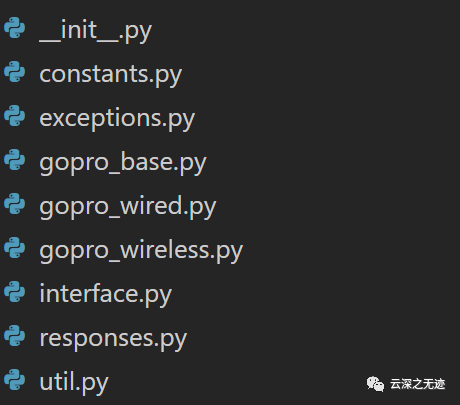Screen dimensions: 460x405
Task: Select gopro_wired.py in the explorer
Action: pos(128,207)
